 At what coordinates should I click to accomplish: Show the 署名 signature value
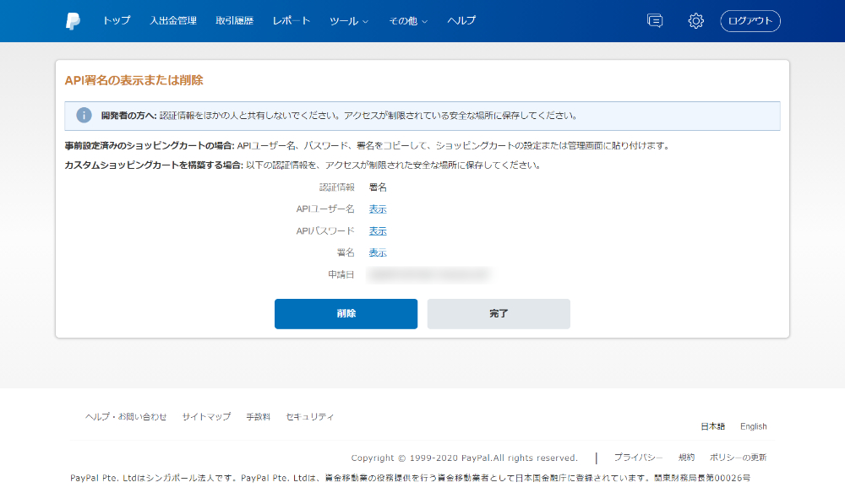pyautogui.click(x=378, y=252)
